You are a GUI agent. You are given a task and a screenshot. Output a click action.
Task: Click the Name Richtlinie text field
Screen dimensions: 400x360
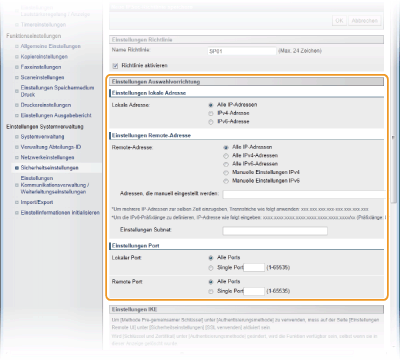click(x=242, y=51)
